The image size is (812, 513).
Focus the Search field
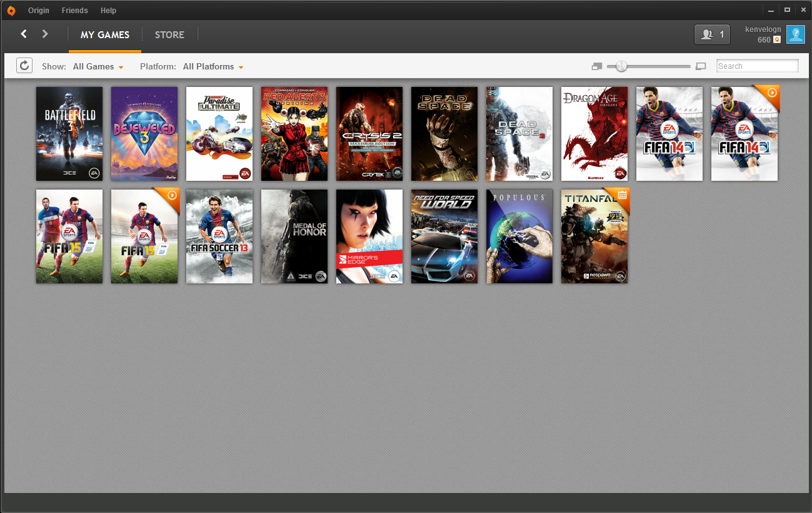tap(757, 66)
